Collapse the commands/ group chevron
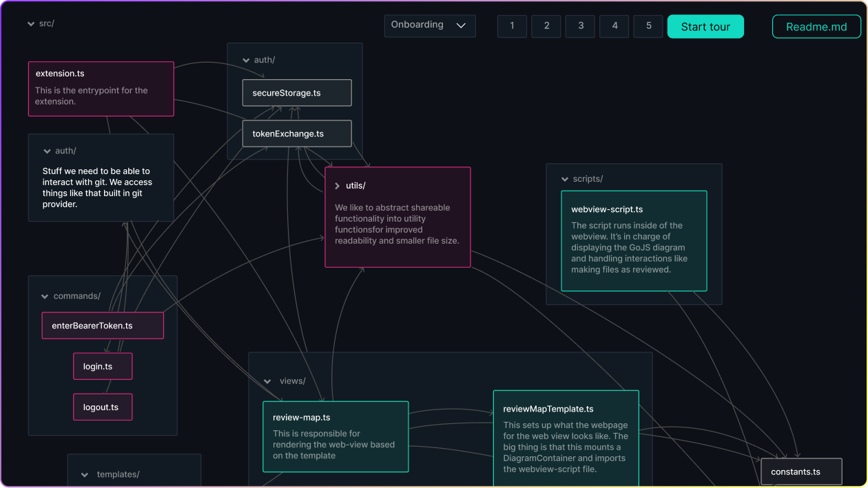This screenshot has height=488, width=868. (43, 296)
